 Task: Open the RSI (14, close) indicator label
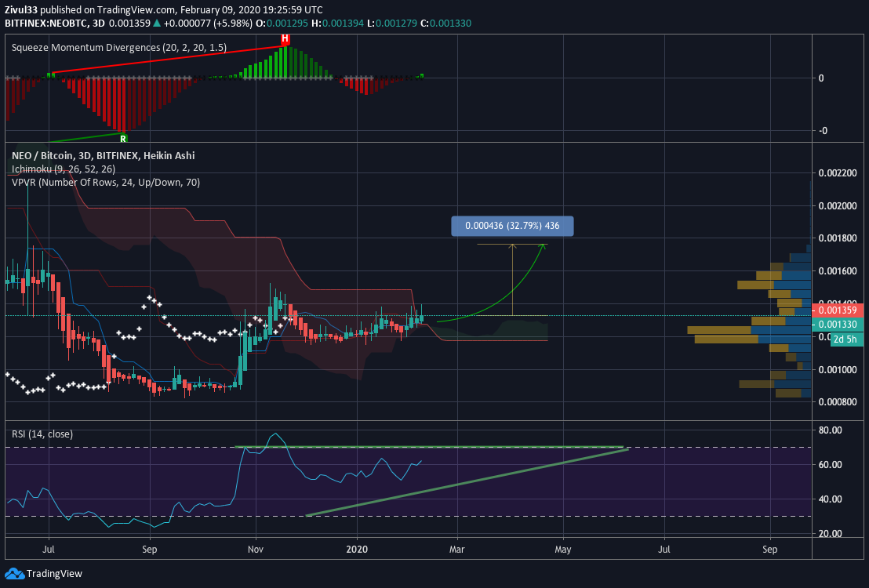[x=42, y=434]
